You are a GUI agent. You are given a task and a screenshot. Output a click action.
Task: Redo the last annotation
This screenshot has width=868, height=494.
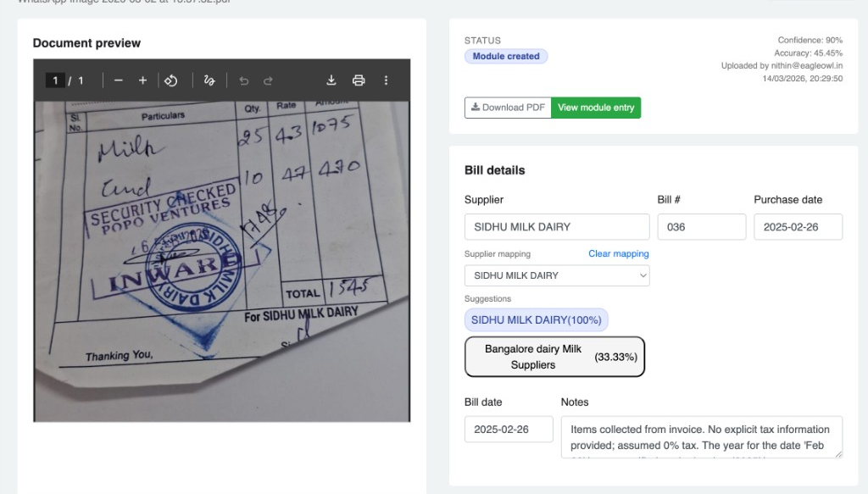pos(269,80)
